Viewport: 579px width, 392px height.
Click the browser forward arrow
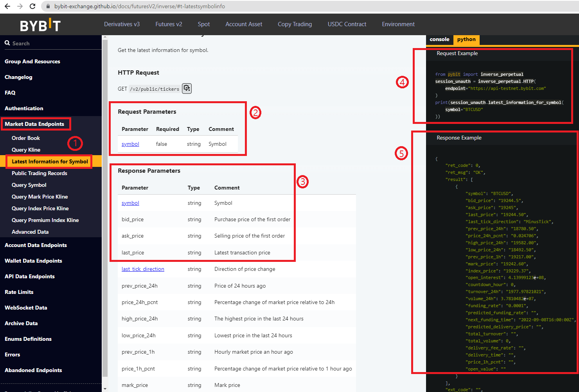20,6
